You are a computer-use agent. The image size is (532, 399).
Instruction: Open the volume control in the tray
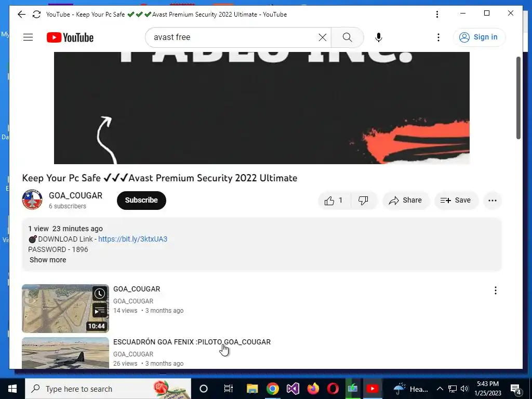[464, 389]
